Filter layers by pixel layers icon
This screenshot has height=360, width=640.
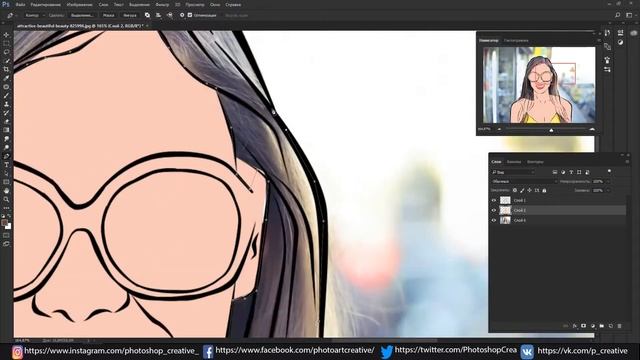click(x=555, y=172)
